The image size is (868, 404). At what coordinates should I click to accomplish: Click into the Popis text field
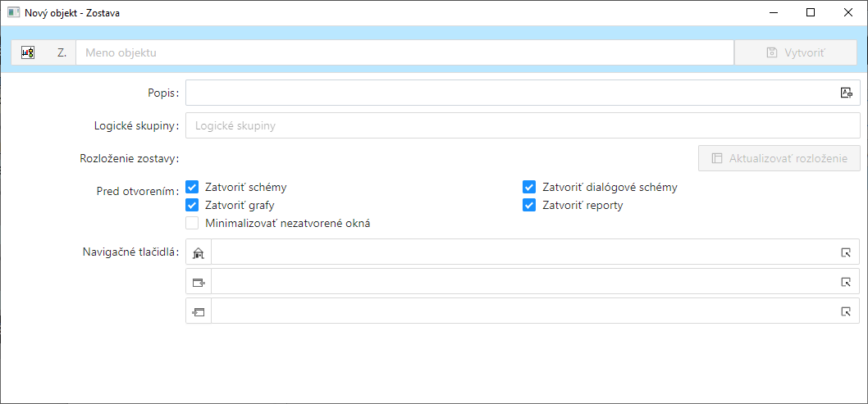[509, 93]
